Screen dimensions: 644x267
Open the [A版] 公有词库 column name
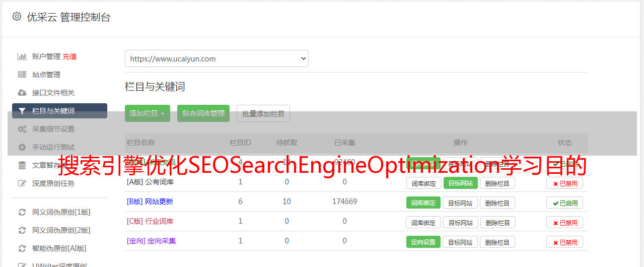[151, 182]
